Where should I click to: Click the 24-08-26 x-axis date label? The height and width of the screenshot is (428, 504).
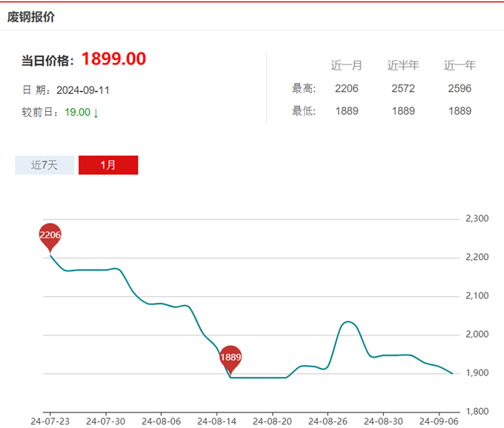[327, 419]
